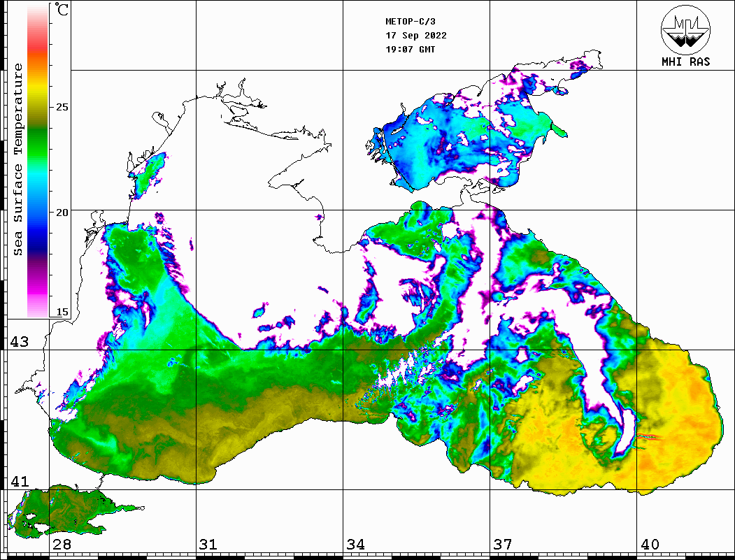Click the 'MHI RAS' label text
Screen dimensions: 735x560
pyautogui.click(x=686, y=62)
